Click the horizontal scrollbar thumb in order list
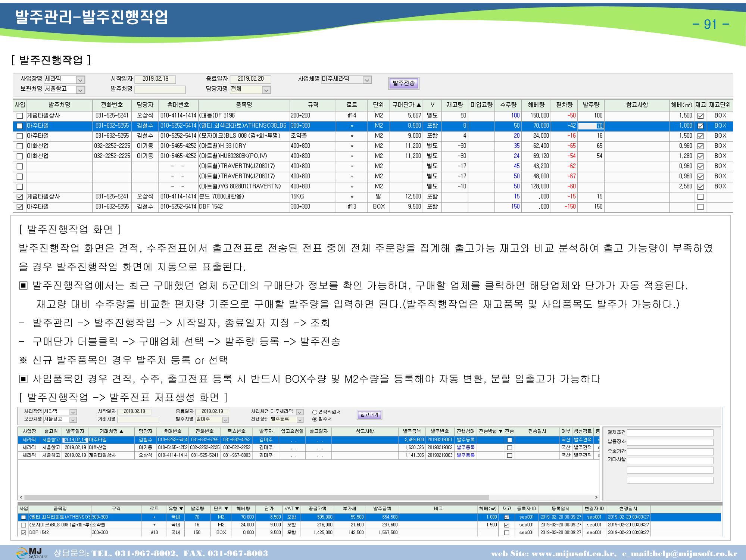The image size is (746, 560). coord(257,497)
